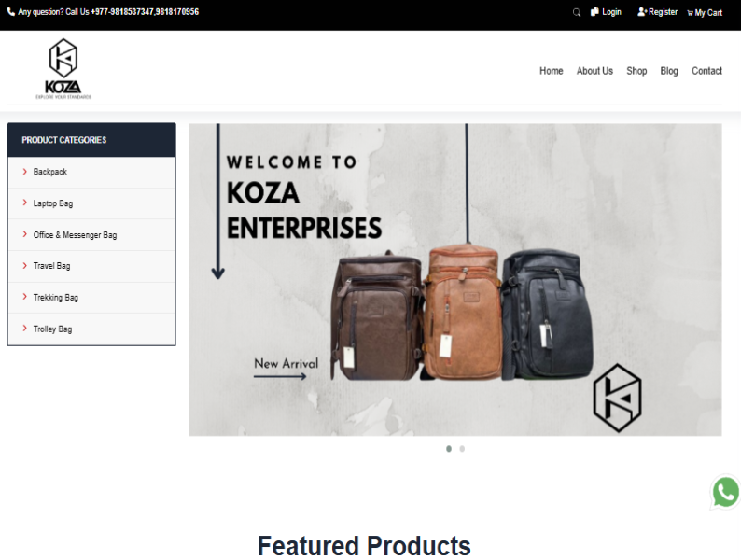Open WhatsApp chat floating icon
This screenshot has width=741, height=560.
725,492
